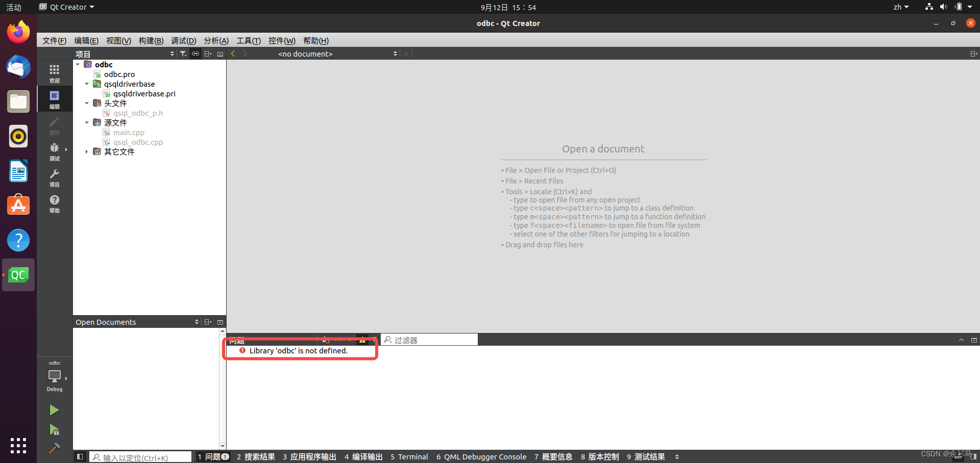Show applications grid in dock
The height and width of the screenshot is (463, 980).
[x=18, y=446]
